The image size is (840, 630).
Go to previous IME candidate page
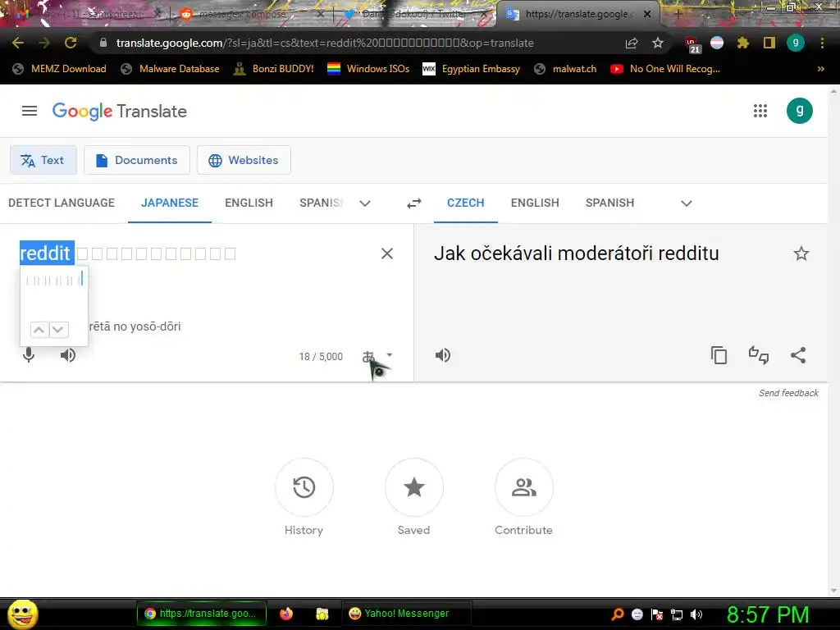(x=39, y=330)
